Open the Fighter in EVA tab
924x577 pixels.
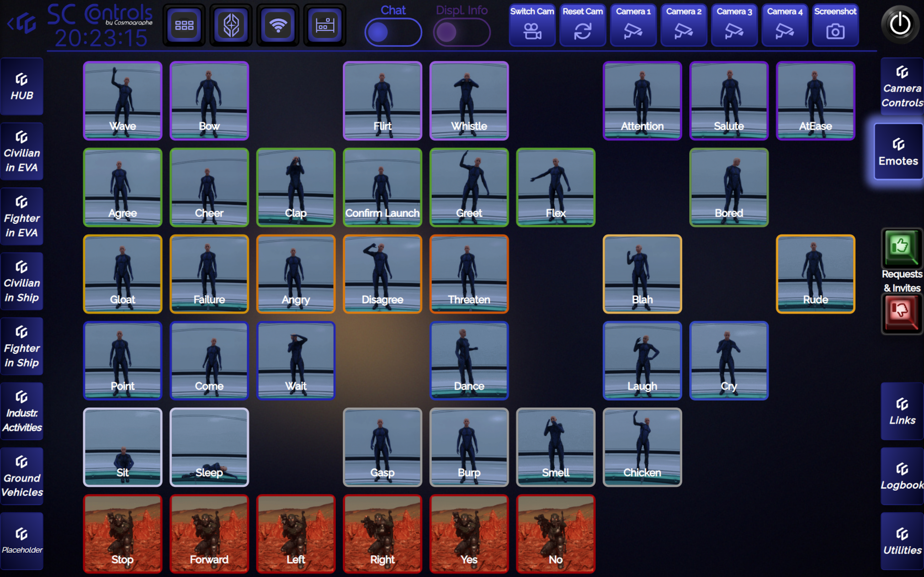[22, 216]
